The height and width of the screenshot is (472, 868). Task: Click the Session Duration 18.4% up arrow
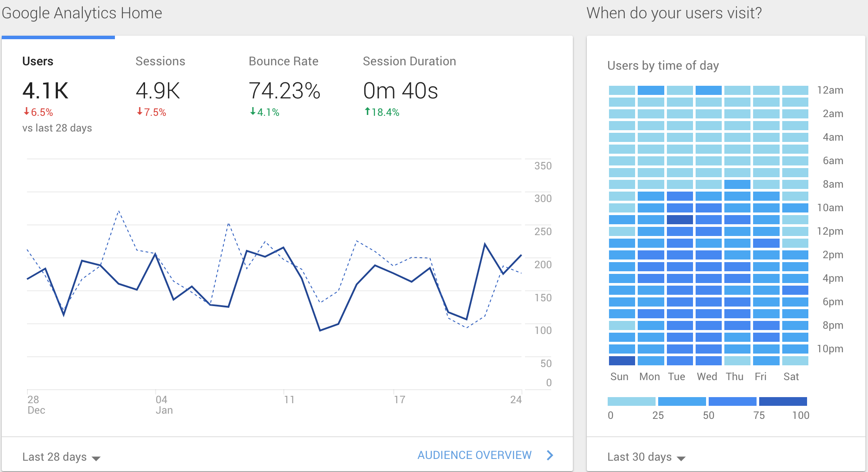pyautogui.click(x=367, y=112)
